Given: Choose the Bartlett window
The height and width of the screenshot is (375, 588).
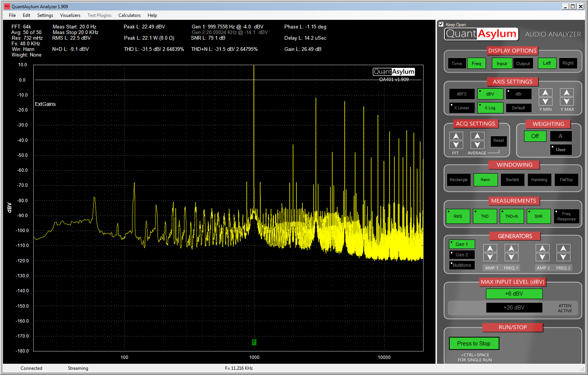Looking at the screenshot, I should [512, 180].
